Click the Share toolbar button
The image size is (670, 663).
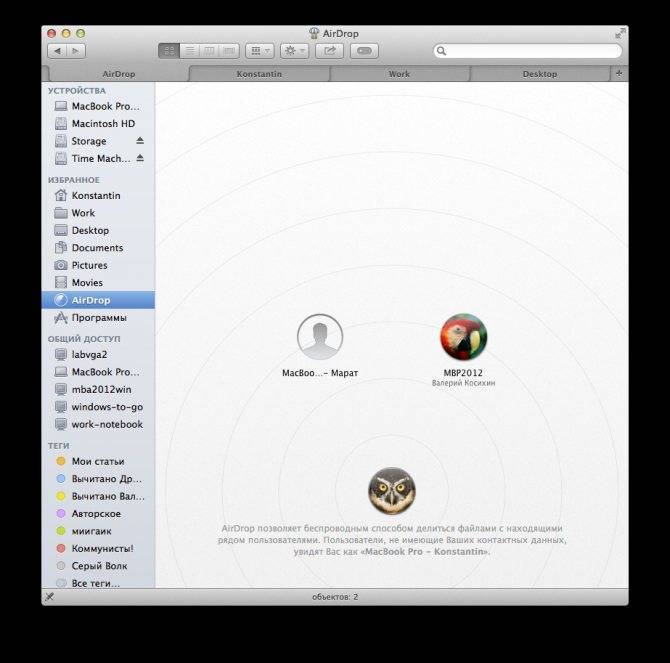pyautogui.click(x=329, y=50)
